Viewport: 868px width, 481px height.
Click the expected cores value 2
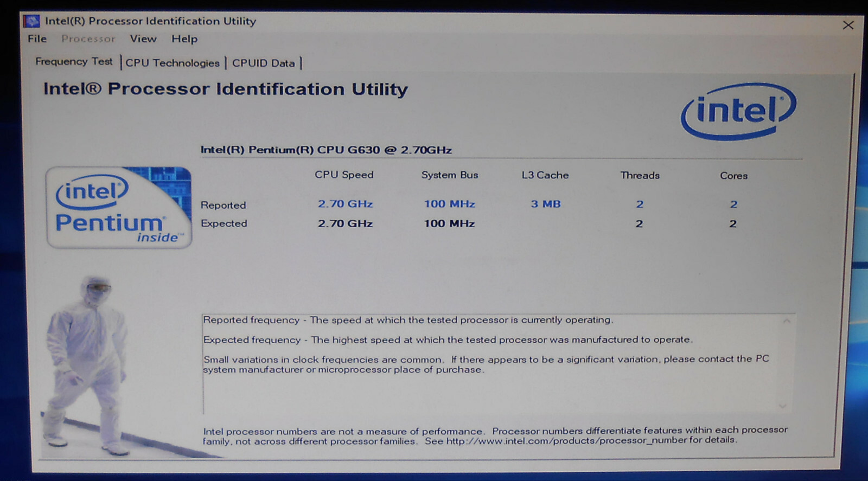pos(733,224)
